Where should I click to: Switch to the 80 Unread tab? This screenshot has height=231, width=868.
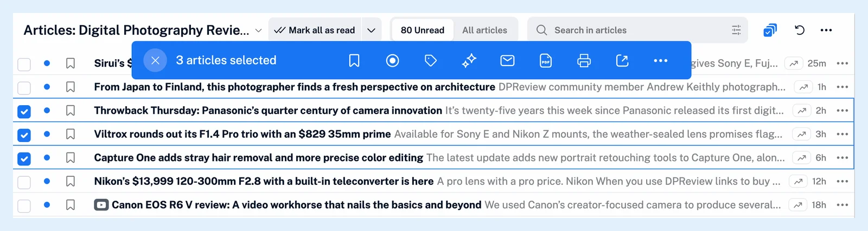coord(423,30)
